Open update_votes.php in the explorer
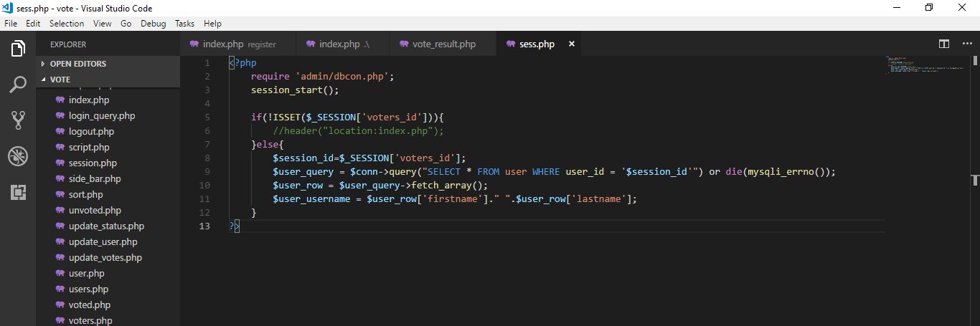Image resolution: width=980 pixels, height=326 pixels. (108, 258)
